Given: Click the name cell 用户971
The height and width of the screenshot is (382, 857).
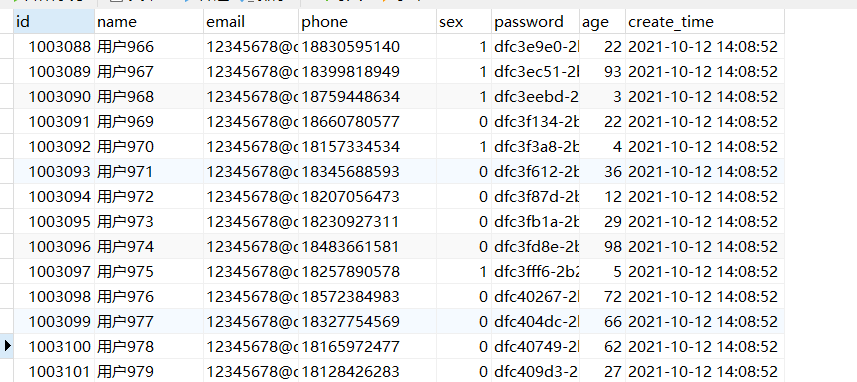Looking at the screenshot, I should coord(149,172).
